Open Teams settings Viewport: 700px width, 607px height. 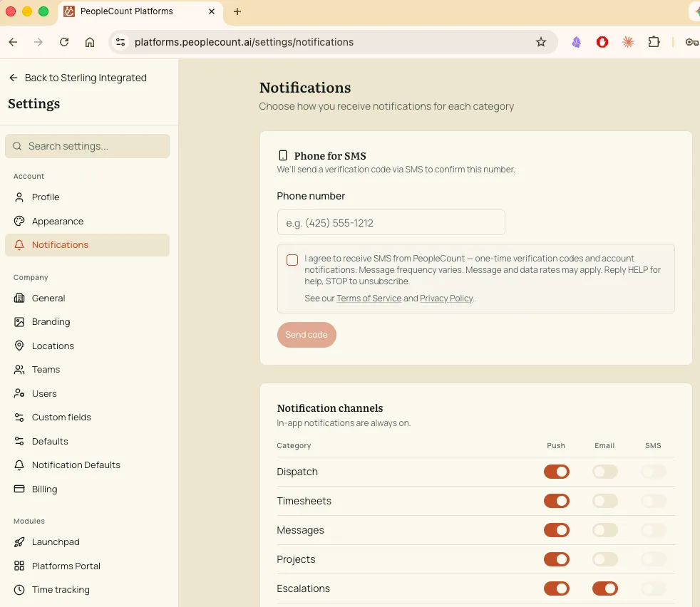pos(87,370)
